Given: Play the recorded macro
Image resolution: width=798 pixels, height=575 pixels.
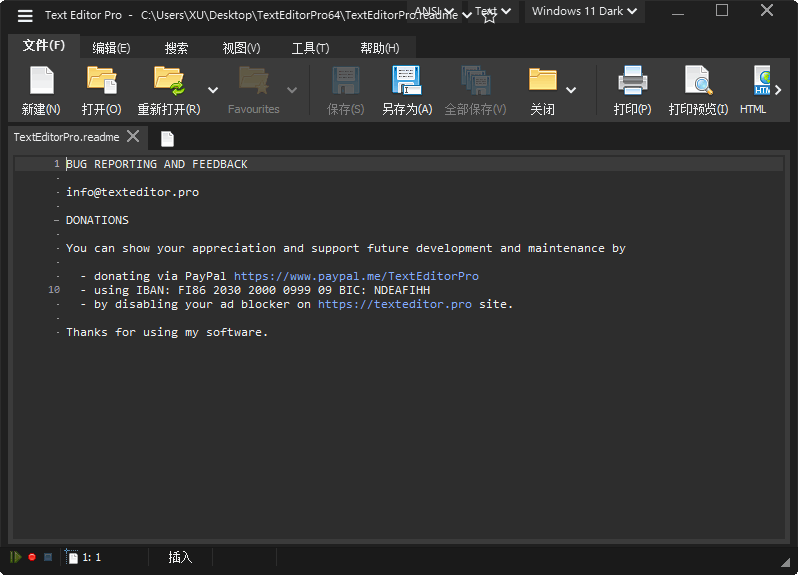Looking at the screenshot, I should click(x=16, y=557).
